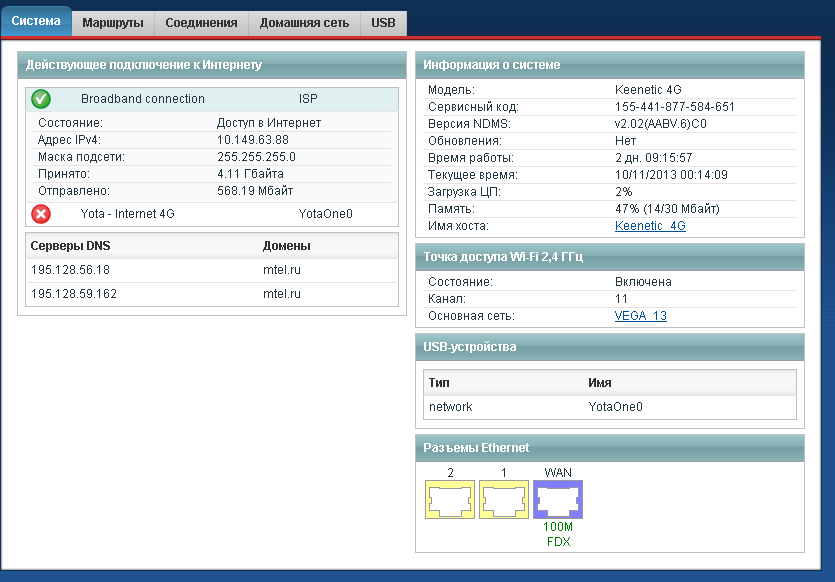Click the Действующее подключение к Интернету panel header
Screen dimensions: 835x582
tap(212, 65)
